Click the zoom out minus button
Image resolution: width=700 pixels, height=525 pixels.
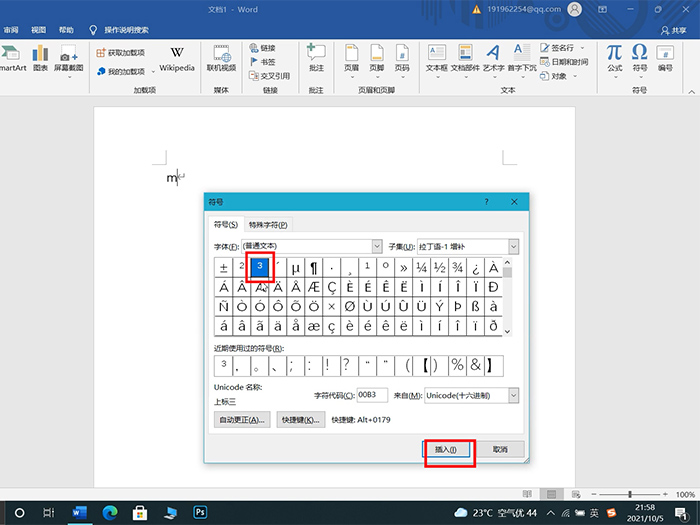(x=594, y=494)
